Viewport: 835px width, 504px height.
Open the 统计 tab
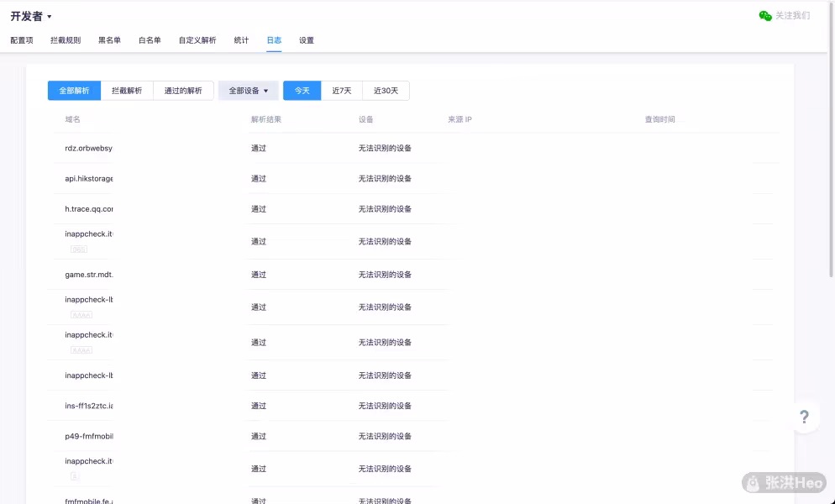click(241, 40)
